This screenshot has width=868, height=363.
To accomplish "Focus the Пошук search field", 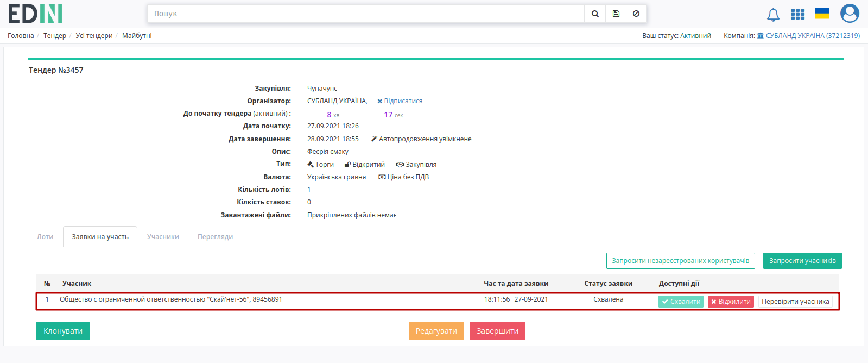I will pos(366,14).
